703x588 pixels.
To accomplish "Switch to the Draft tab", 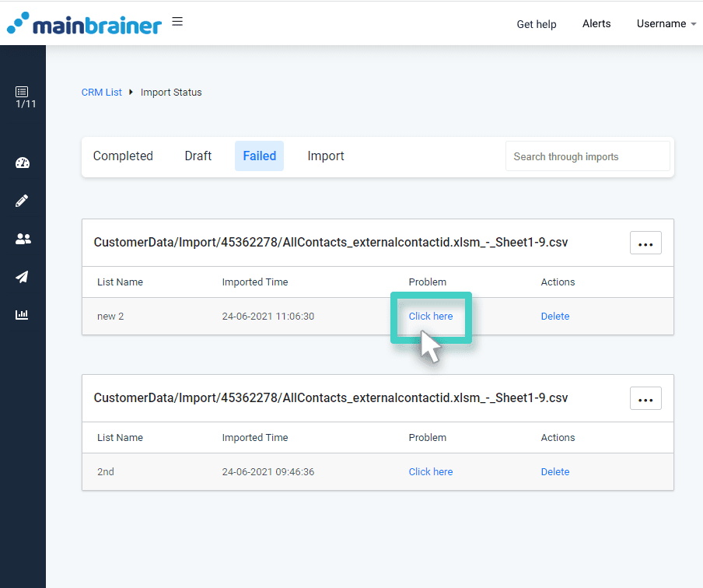I will coord(198,156).
